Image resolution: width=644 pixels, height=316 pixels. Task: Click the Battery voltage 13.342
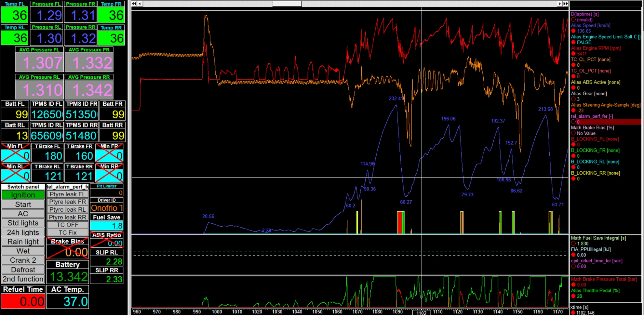click(68, 277)
